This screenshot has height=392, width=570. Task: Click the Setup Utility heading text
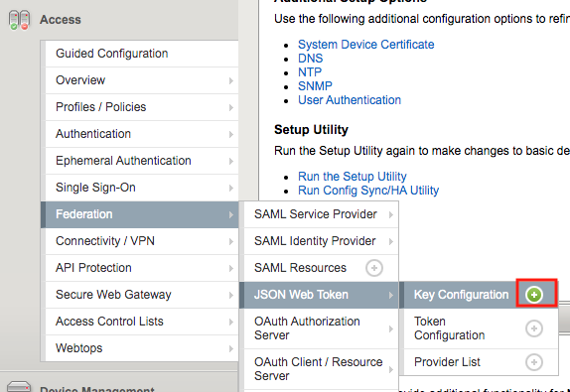[x=312, y=130]
